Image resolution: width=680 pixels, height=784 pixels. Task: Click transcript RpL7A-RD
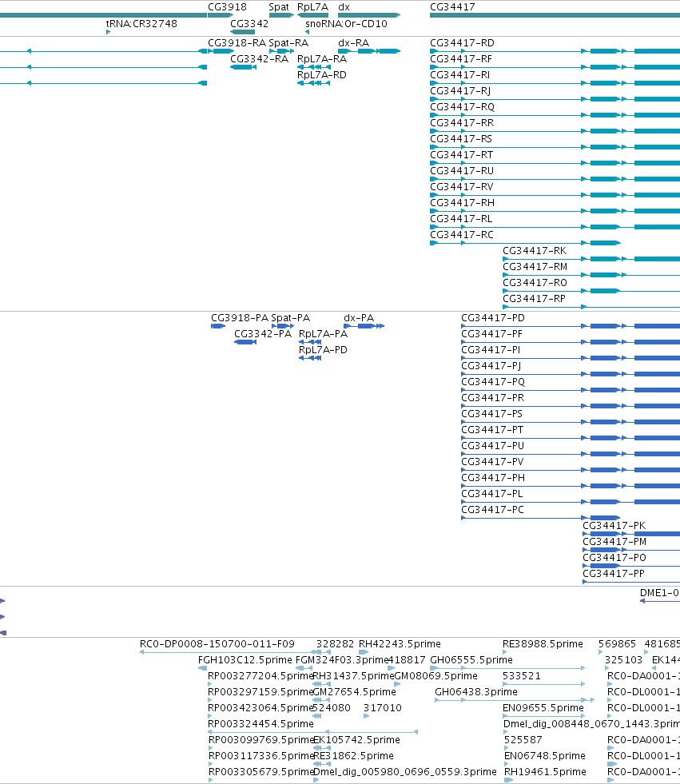tap(321, 75)
